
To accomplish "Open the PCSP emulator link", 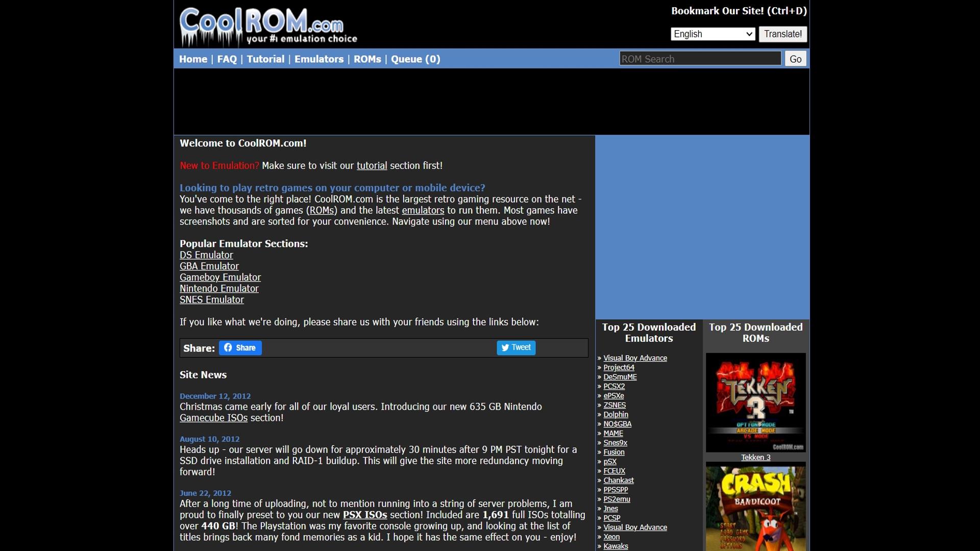I will [x=611, y=518].
